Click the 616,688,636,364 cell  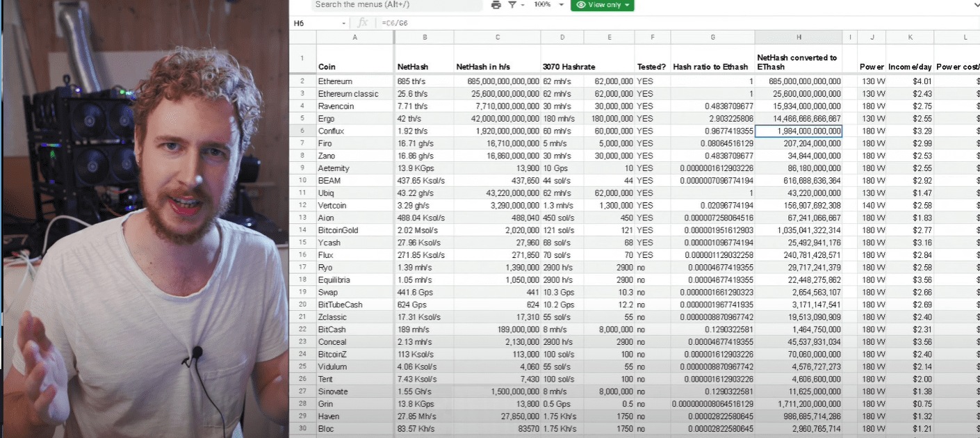click(x=799, y=181)
